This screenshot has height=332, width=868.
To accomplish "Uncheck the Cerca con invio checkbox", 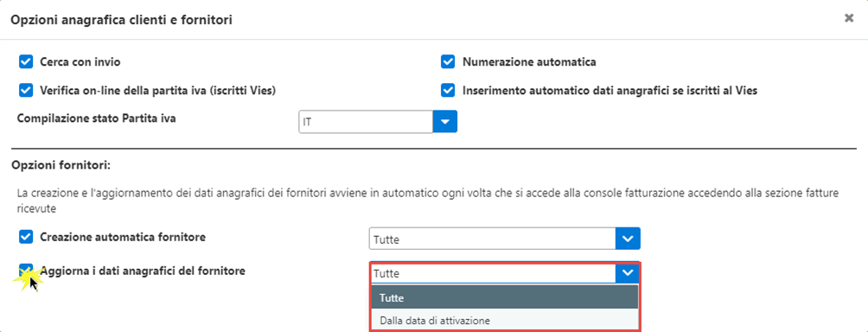I will tap(26, 61).
